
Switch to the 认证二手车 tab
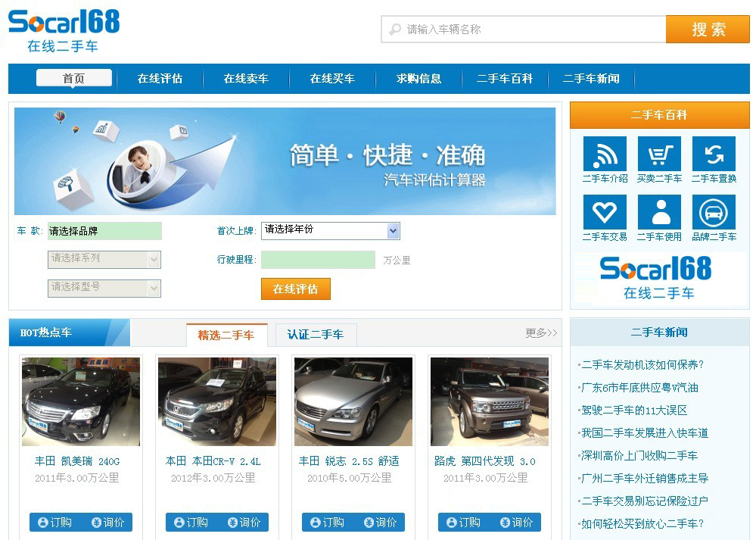point(316,335)
